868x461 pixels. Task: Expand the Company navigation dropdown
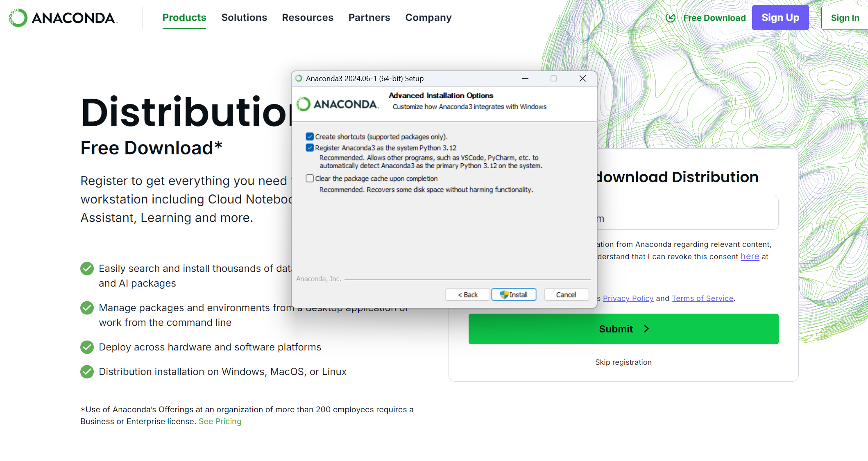pos(428,18)
